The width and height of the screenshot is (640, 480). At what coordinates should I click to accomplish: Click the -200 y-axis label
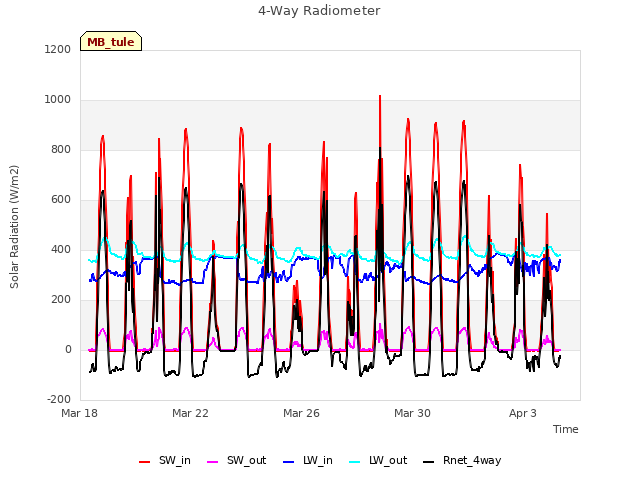(x=59, y=399)
